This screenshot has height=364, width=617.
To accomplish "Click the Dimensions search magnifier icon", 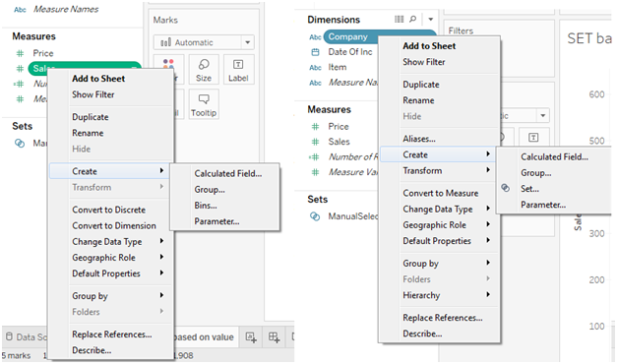I will coord(412,19).
